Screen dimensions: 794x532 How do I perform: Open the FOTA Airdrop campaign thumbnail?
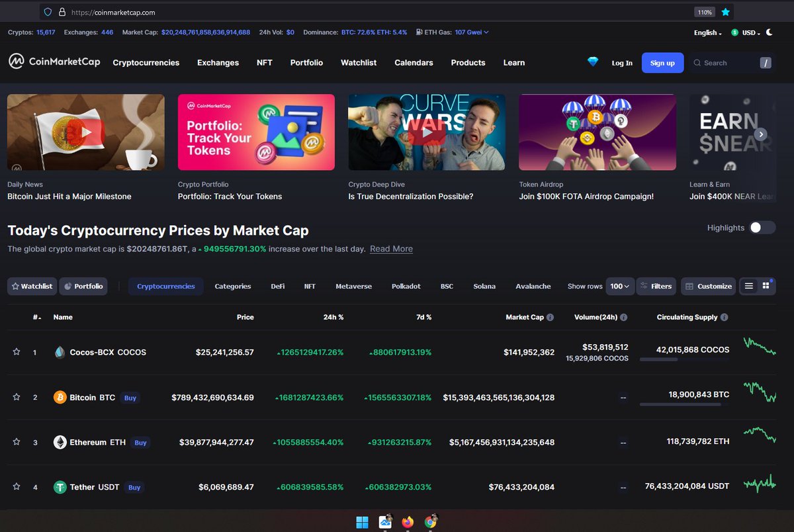coord(597,132)
